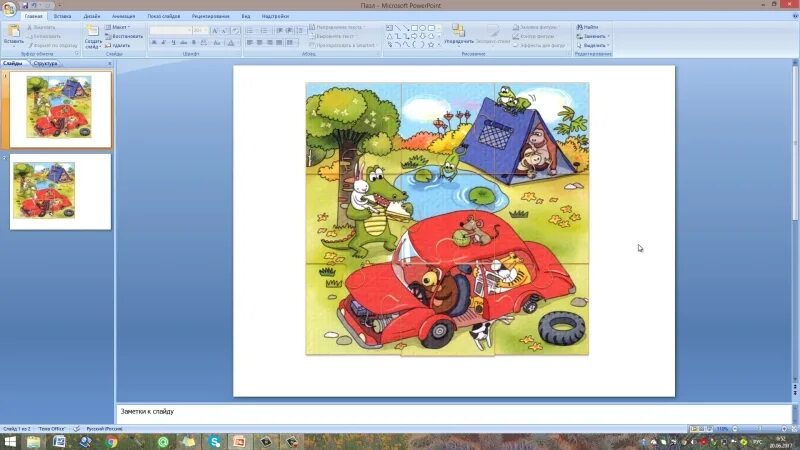Viewport: 800px width, 450px height.
Task: Select the triangle shape in shapes gallery
Action: click(390, 36)
